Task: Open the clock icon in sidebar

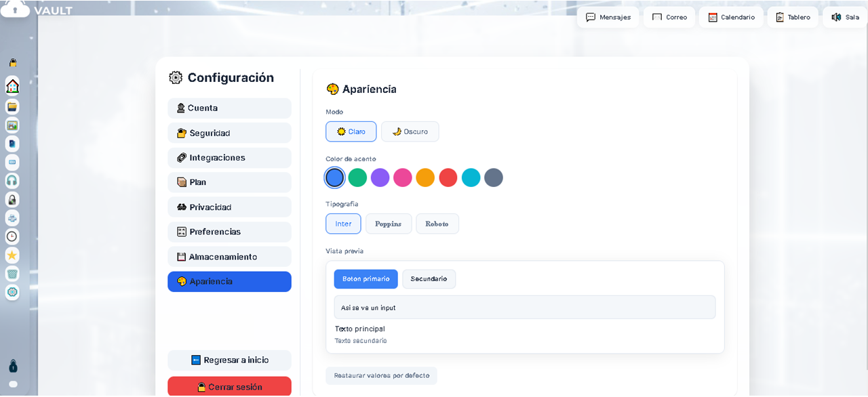Action: click(x=12, y=236)
